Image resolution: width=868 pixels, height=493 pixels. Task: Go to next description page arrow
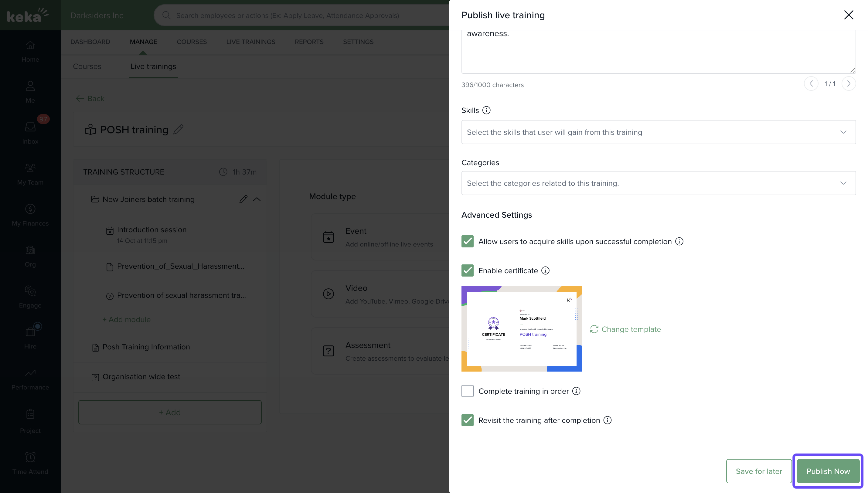point(848,84)
